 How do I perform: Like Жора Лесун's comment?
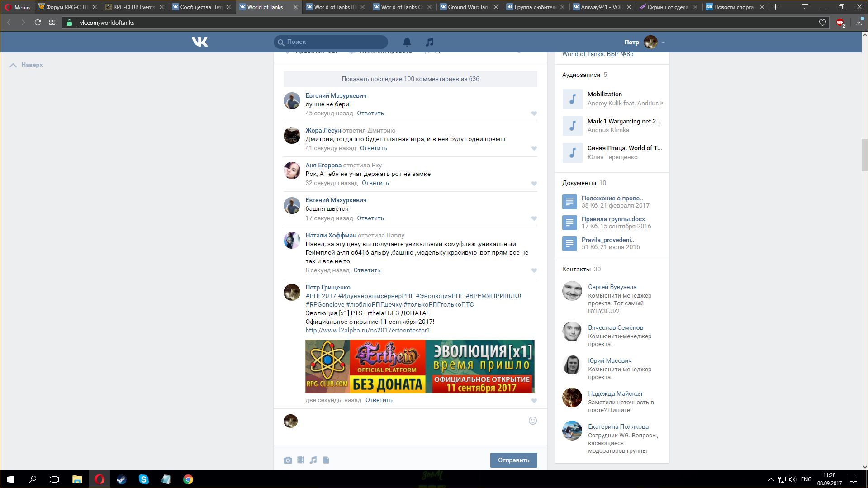[x=534, y=148]
